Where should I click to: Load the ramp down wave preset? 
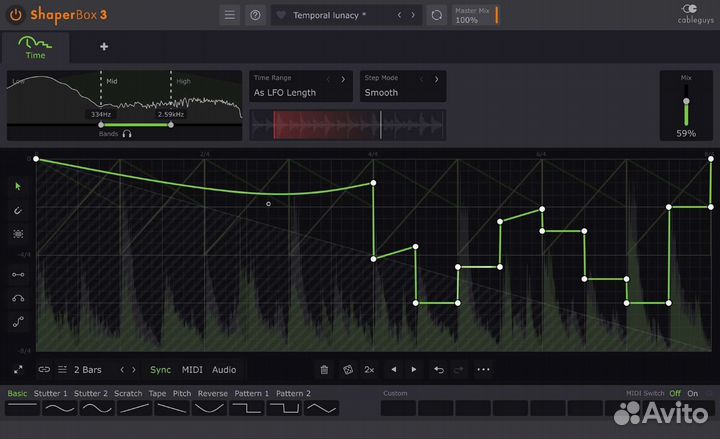(172, 408)
